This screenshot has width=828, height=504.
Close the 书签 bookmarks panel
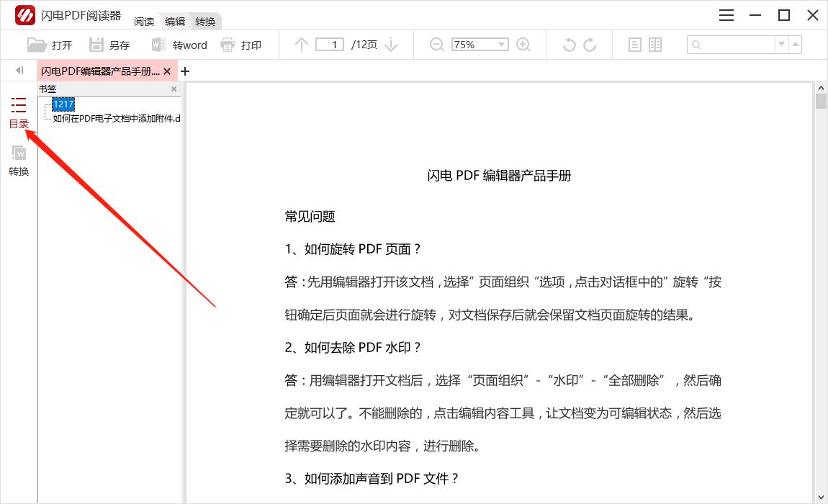174,89
